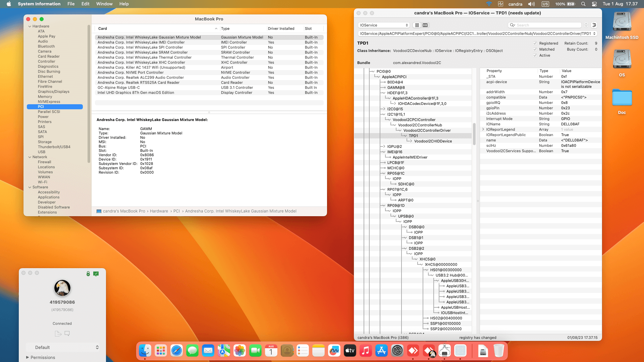Click the Search field in IORegistryExplorer
Screen dimensions: 644x362
545,25
